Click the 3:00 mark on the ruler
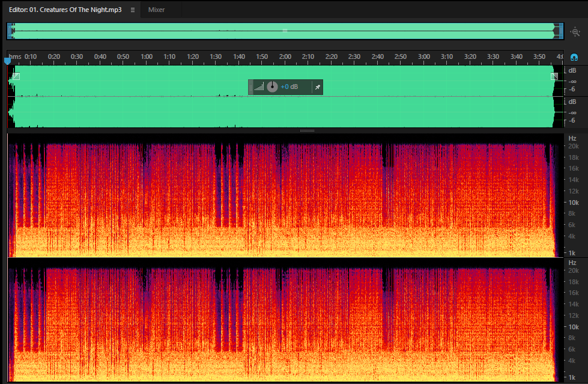Viewport: 588px width, 384px height. click(x=424, y=56)
